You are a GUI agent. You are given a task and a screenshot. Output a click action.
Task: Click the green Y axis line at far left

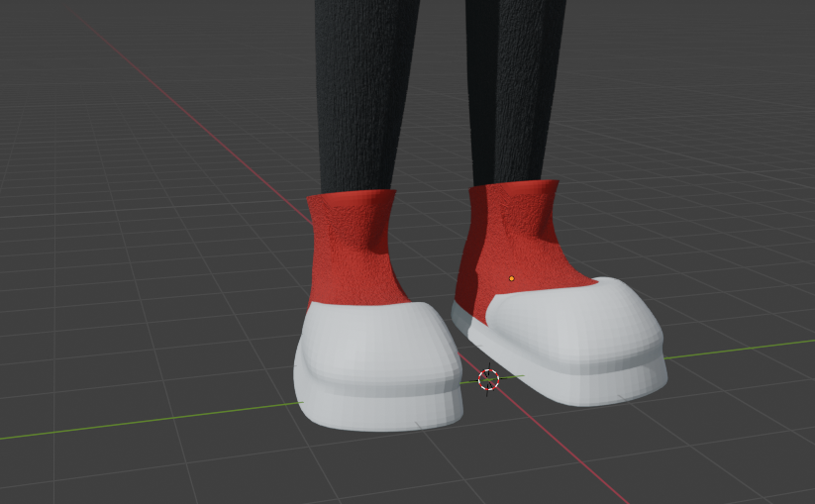pos(59,430)
